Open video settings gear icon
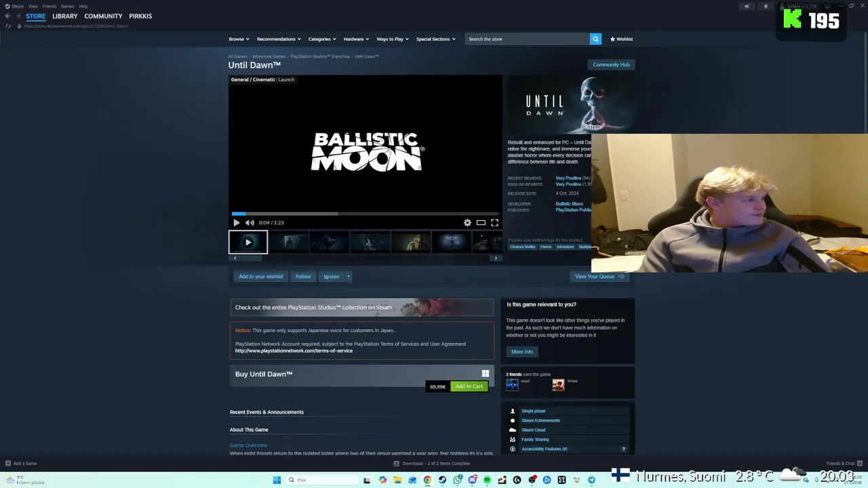 (467, 222)
